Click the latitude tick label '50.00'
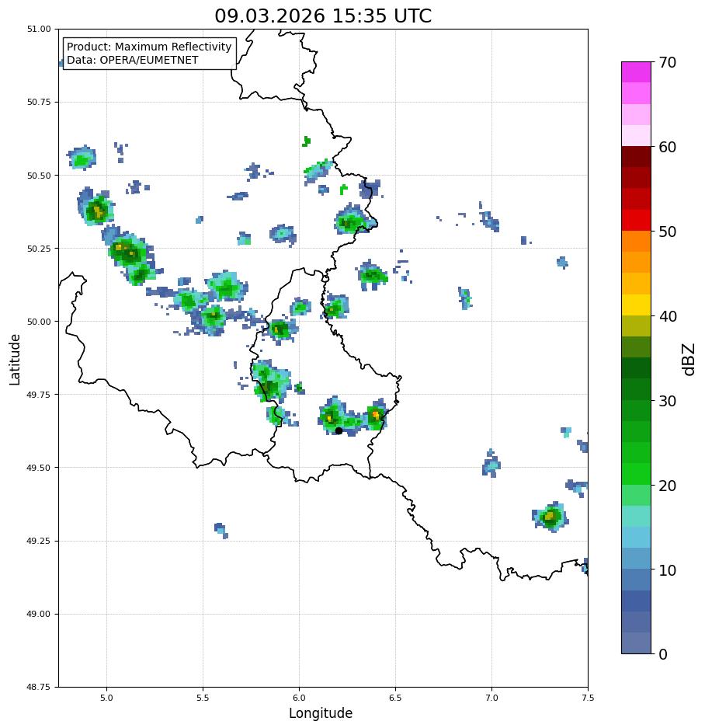Screen dimensions: 705x728 [39, 322]
